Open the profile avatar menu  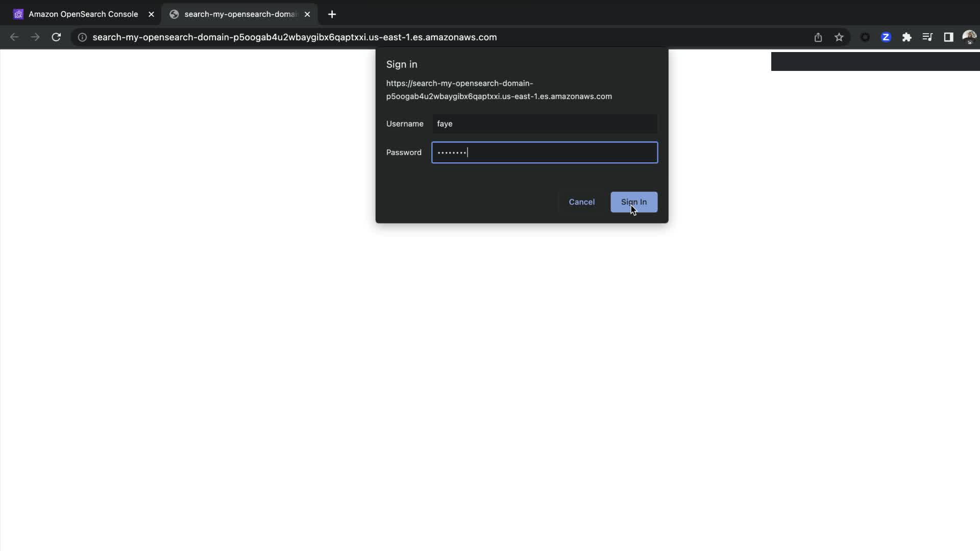click(969, 37)
